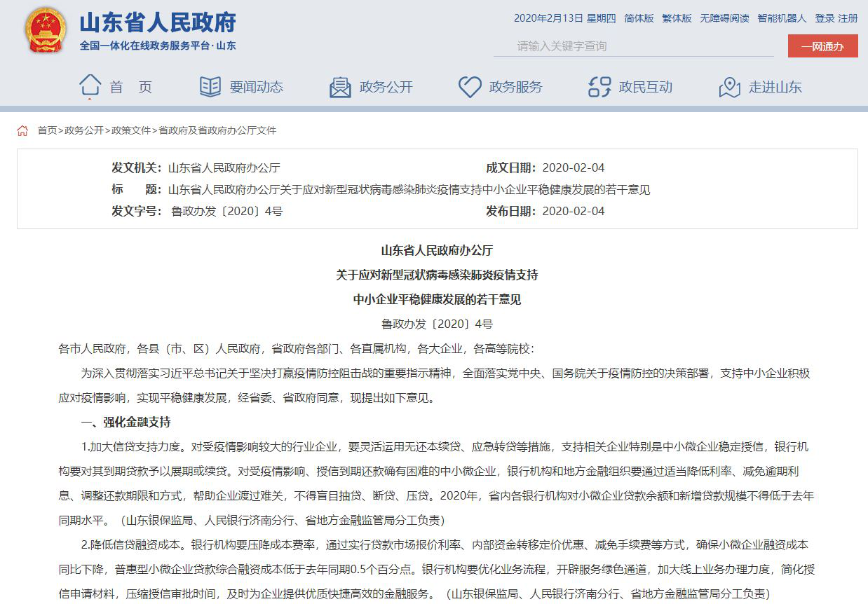Go to 政策文件 in breadcrumb
The image size is (868, 604).
pyautogui.click(x=131, y=130)
